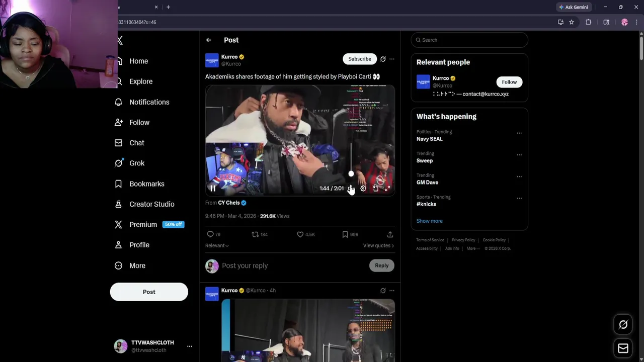The height and width of the screenshot is (362, 644).
Task: Click the tab search icon in toolbar
Action: click(x=606, y=22)
